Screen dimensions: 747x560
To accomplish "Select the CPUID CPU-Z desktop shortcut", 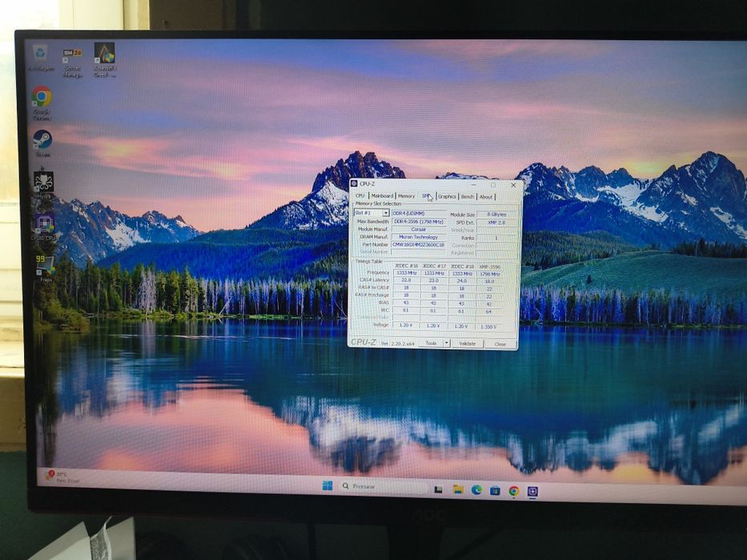I will 44,226.
